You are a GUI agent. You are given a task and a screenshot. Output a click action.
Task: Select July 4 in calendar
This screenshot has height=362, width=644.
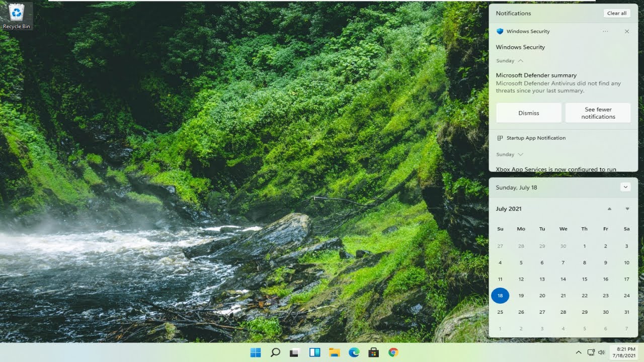(x=500, y=262)
